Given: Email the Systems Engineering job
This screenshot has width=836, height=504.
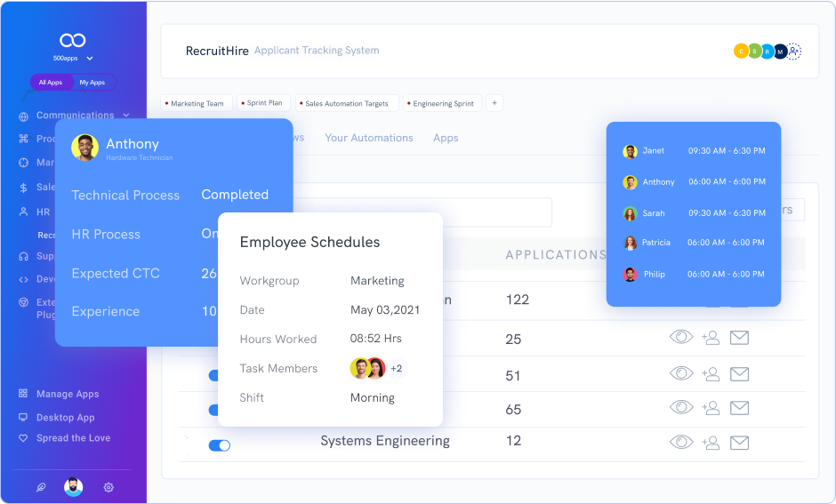Looking at the screenshot, I should 739,443.
